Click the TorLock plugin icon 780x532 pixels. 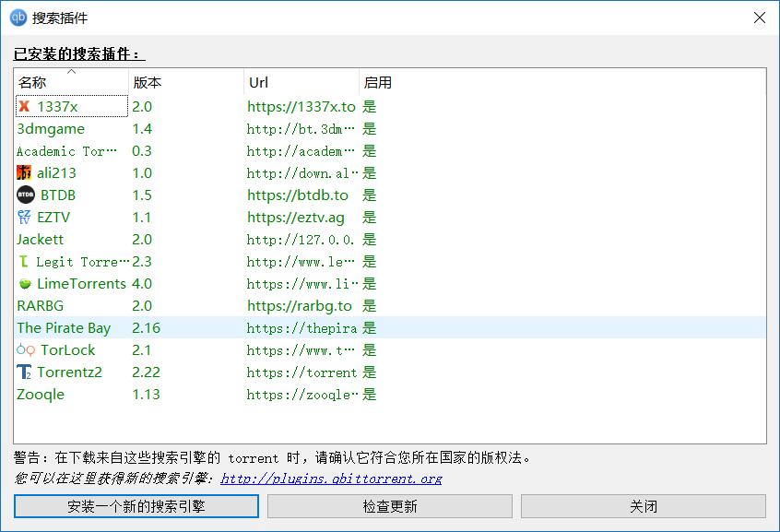coord(26,349)
